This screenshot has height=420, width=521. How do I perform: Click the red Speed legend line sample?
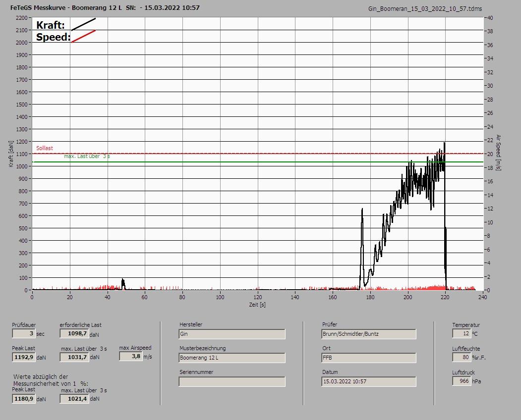[x=83, y=36]
